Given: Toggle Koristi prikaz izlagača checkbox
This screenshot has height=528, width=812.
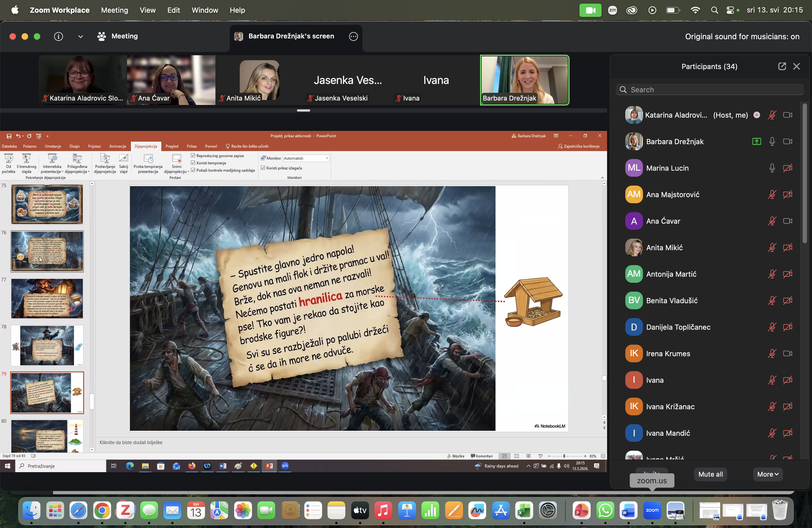Looking at the screenshot, I should [x=263, y=168].
